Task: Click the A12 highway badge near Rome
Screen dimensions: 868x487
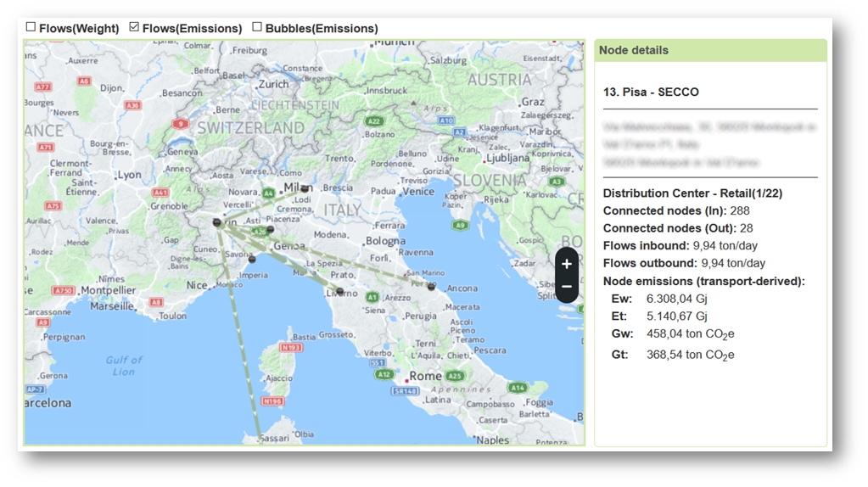Action: click(x=384, y=374)
